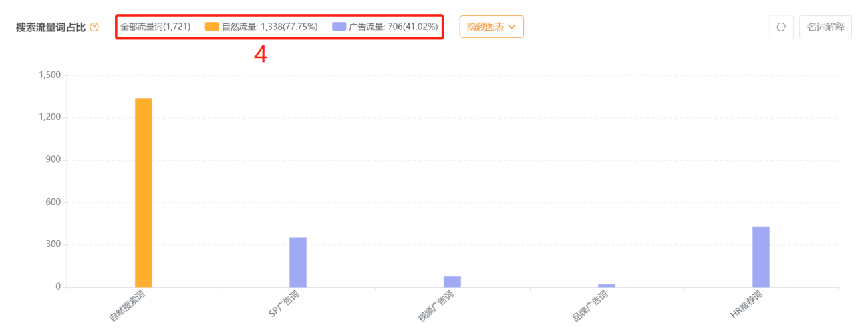This screenshot has height=329, width=868.
Task: Select the 视频广告词 x-axis label
Action: (x=436, y=306)
